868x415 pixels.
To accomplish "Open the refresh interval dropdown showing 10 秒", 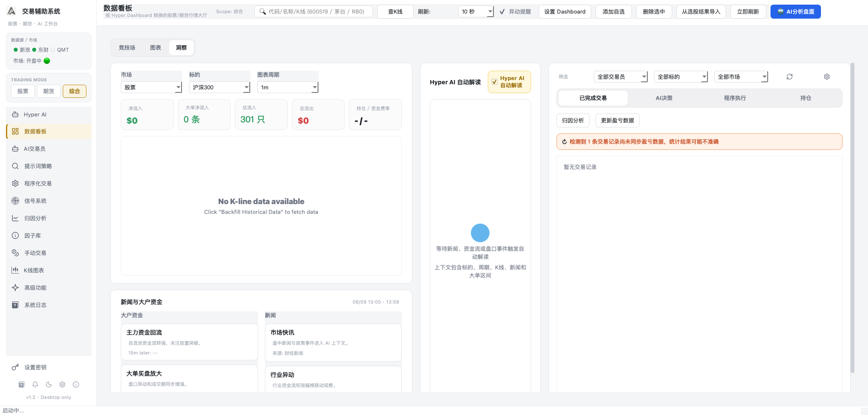I will tap(476, 11).
